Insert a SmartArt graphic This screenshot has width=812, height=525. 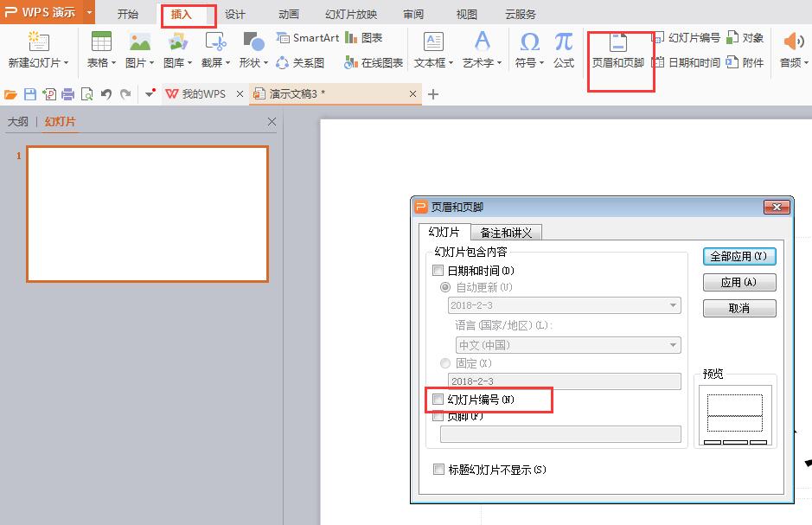tap(308, 38)
